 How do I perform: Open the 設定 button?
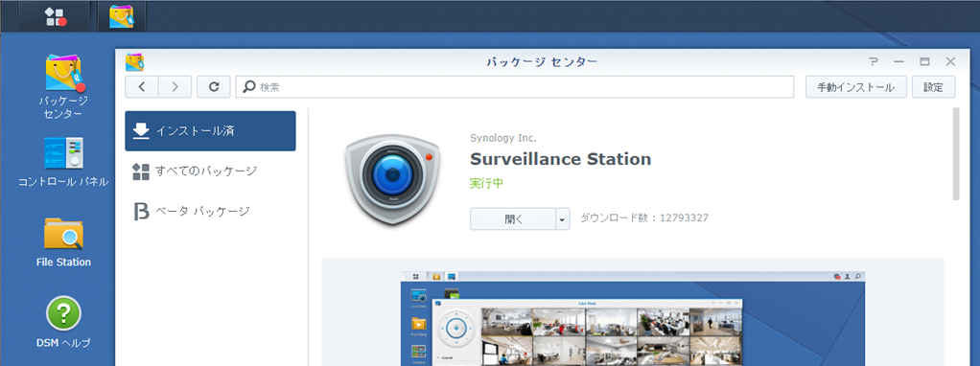pyautogui.click(x=934, y=87)
